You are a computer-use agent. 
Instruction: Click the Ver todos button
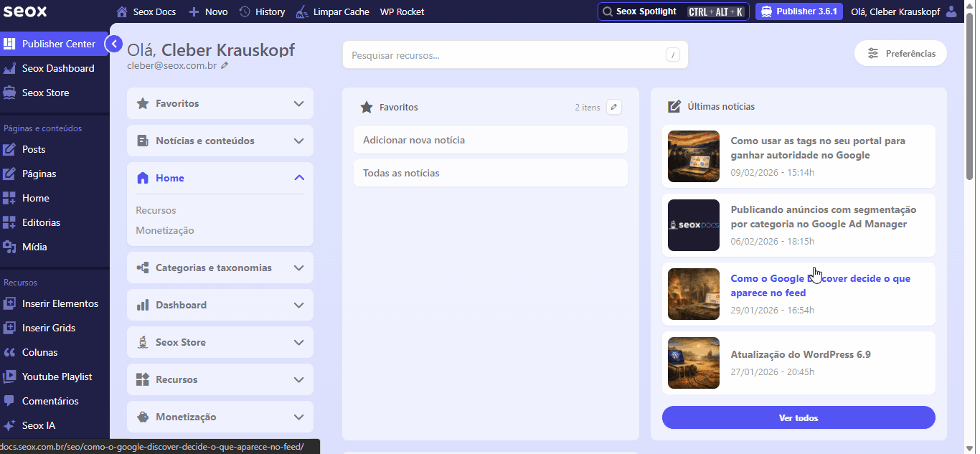point(798,417)
